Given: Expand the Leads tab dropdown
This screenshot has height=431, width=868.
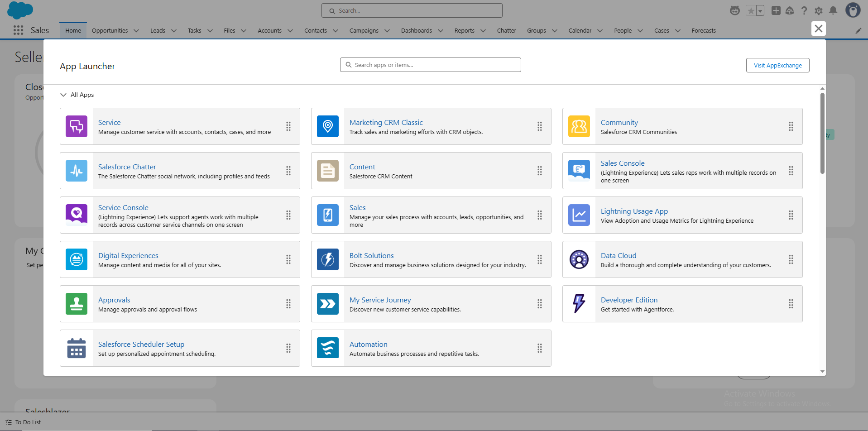Looking at the screenshot, I should coord(174,31).
